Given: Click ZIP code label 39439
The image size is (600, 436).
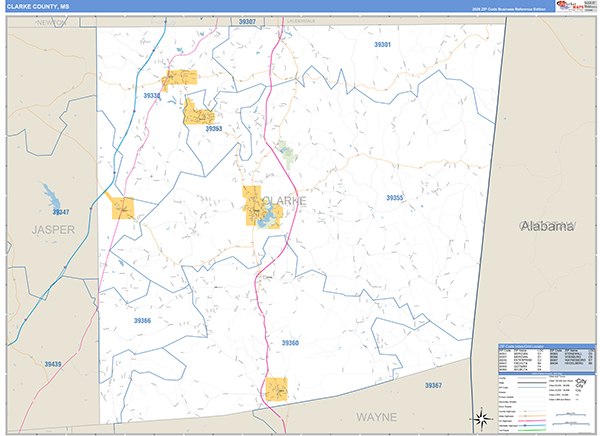Looking at the screenshot, I should [x=53, y=364].
